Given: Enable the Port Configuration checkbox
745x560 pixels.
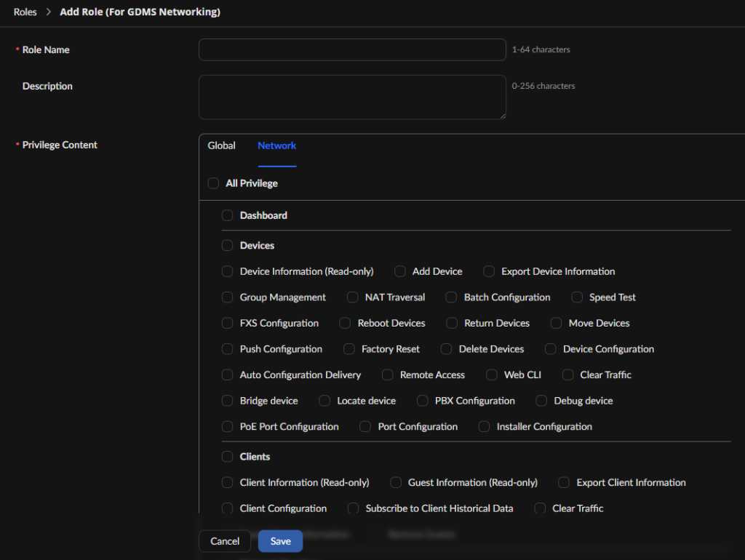Looking at the screenshot, I should [x=365, y=426].
